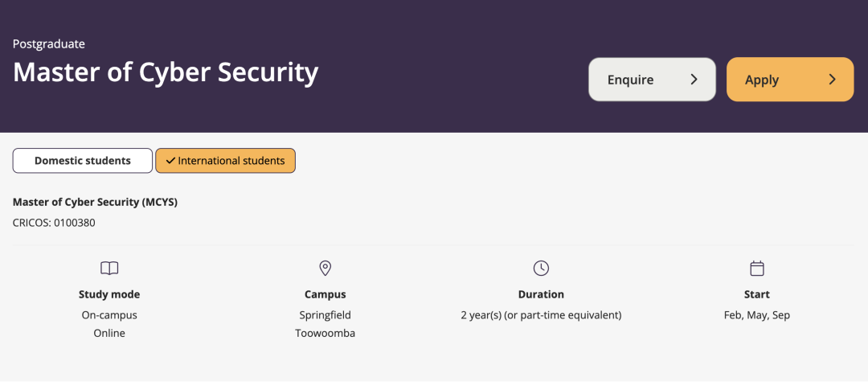
Task: Click the Springfield campus text
Action: pyautogui.click(x=325, y=315)
